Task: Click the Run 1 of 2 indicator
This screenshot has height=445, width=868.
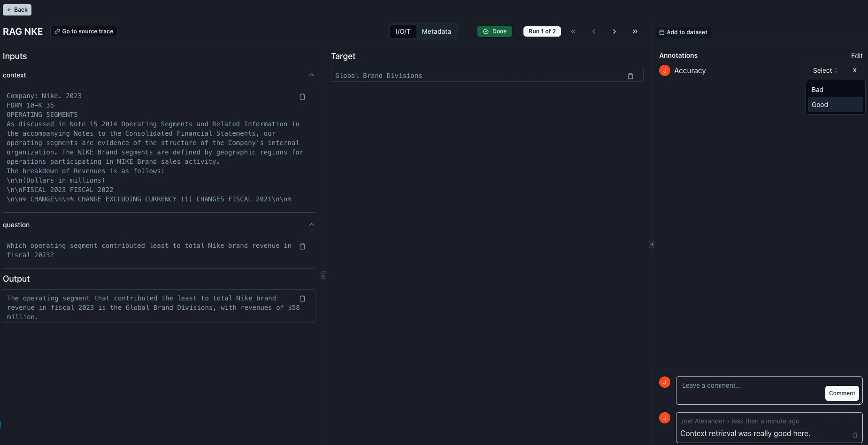Action: point(542,31)
